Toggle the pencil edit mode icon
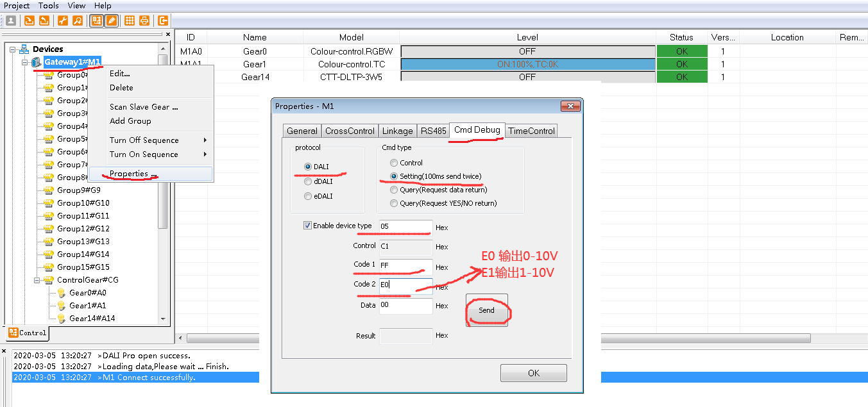 pyautogui.click(x=112, y=21)
